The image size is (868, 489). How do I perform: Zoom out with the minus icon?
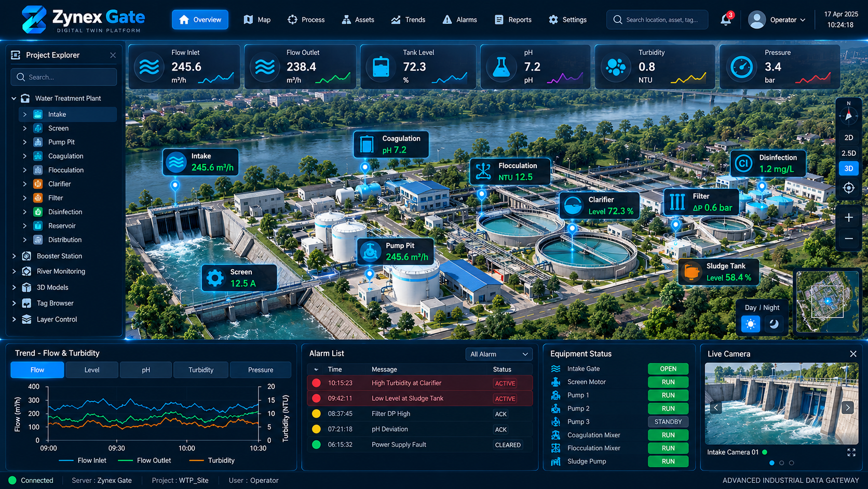click(849, 239)
